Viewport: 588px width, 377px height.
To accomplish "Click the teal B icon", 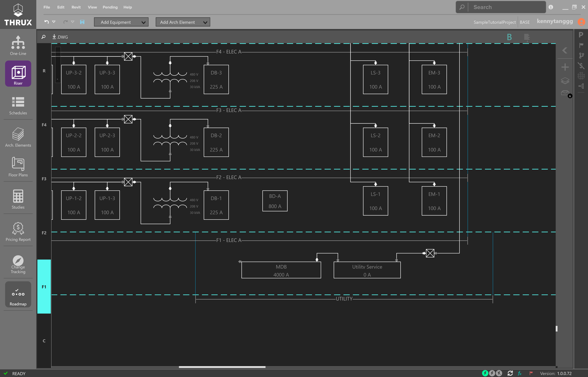I will tap(509, 37).
